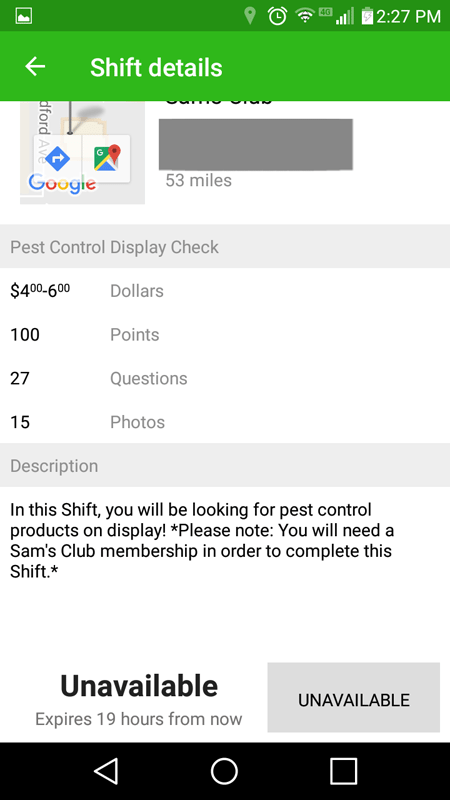Tap Android recent apps square button
Image resolution: width=450 pixels, height=800 pixels.
343,770
